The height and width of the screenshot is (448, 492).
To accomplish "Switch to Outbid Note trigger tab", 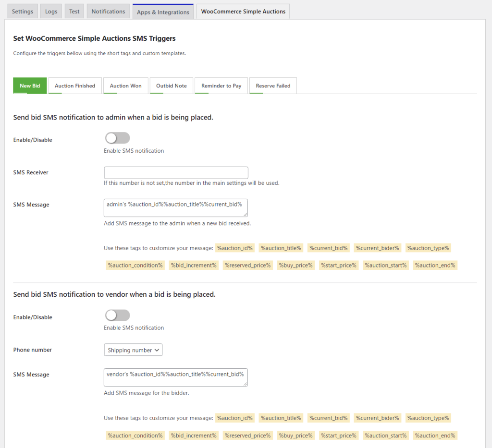I will pyautogui.click(x=172, y=85).
